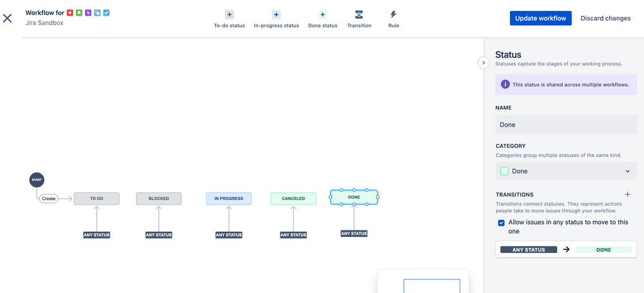Click the red bug issue type icon

pos(70,13)
